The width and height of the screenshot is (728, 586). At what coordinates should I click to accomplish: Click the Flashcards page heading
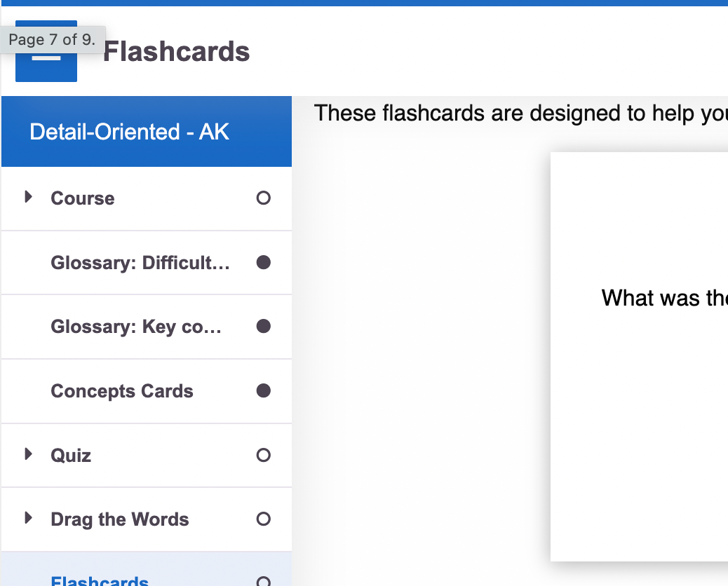(x=175, y=51)
